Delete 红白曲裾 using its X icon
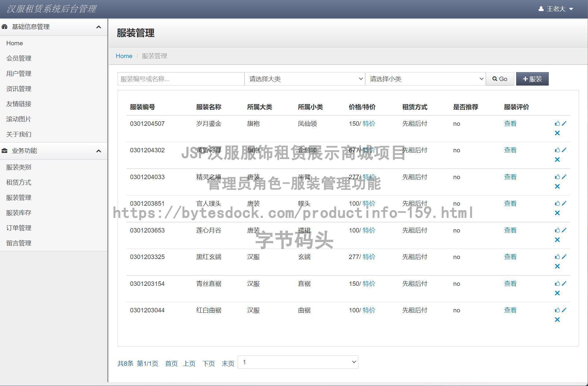 (557, 320)
